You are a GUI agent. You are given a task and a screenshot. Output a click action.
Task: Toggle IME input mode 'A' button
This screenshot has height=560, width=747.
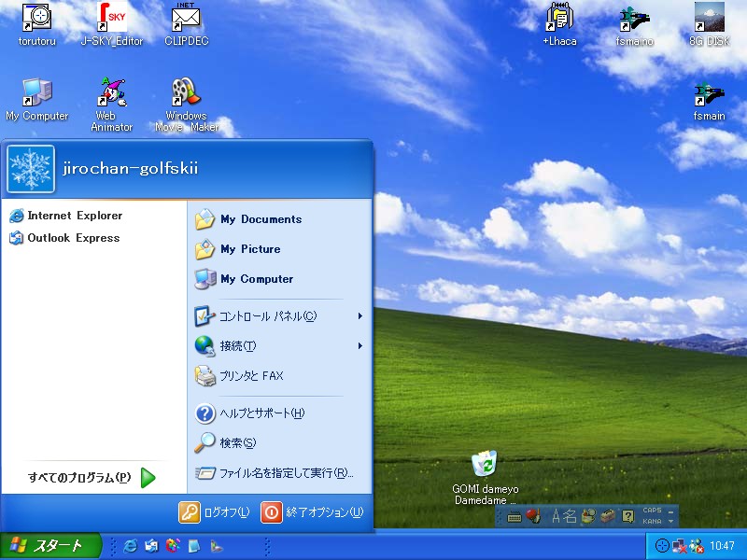pos(556,516)
